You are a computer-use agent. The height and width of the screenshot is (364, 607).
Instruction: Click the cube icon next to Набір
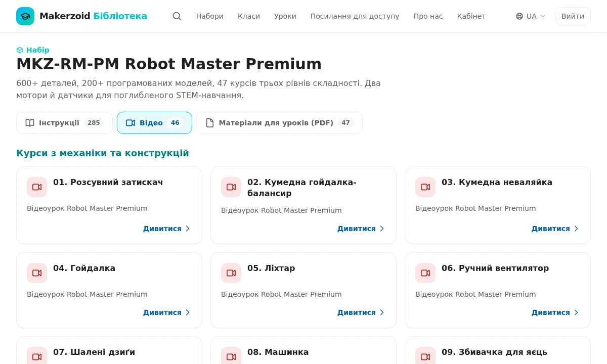(x=20, y=50)
